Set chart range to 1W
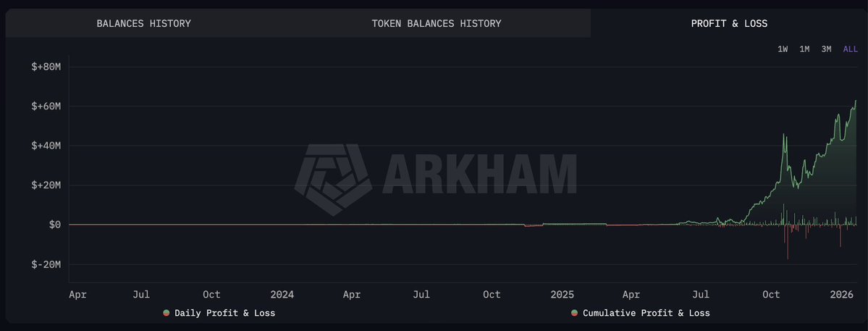This screenshot has height=331, width=868. tap(783, 49)
